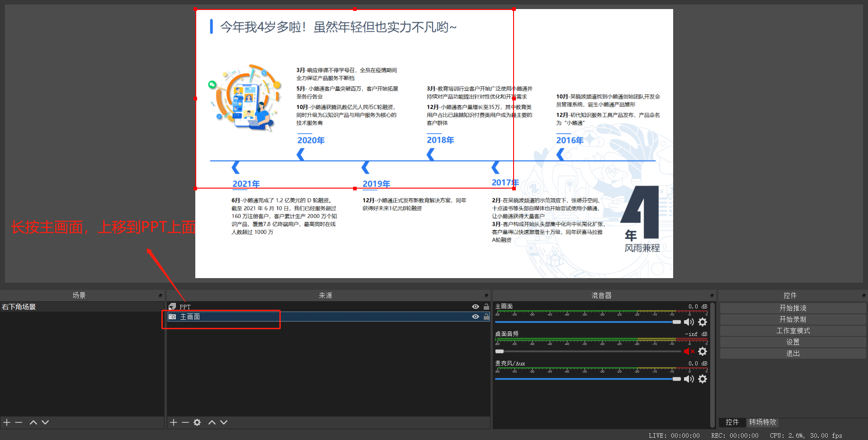
Task: Click the 0.0 dB value for 麦克风/Aux
Action: (x=698, y=364)
